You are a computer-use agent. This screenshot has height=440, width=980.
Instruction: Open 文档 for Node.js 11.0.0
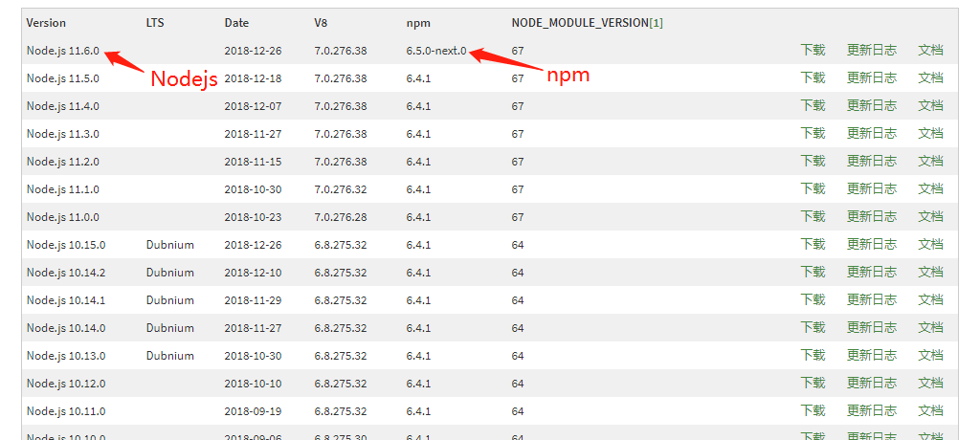click(x=930, y=217)
